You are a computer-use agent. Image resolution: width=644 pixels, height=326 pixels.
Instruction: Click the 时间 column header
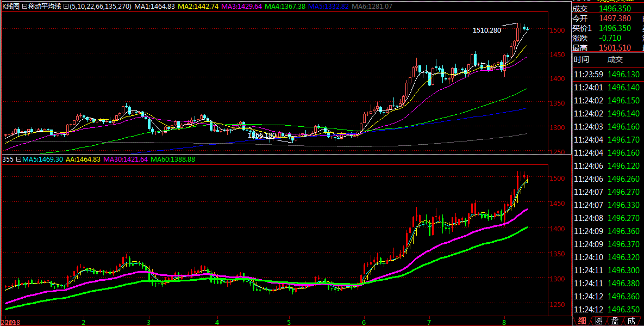coord(581,59)
